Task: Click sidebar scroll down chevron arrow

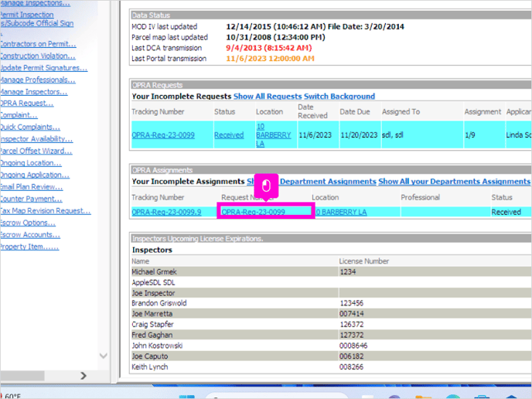Action: coord(104,356)
